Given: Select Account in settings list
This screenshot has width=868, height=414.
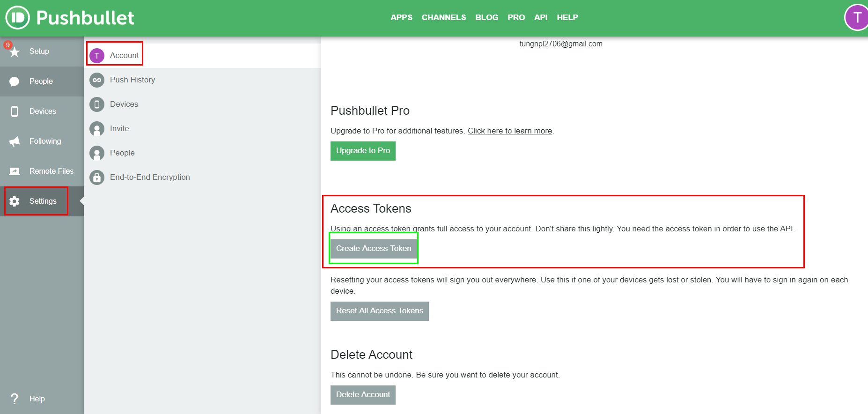Looking at the screenshot, I should tap(202, 56).
